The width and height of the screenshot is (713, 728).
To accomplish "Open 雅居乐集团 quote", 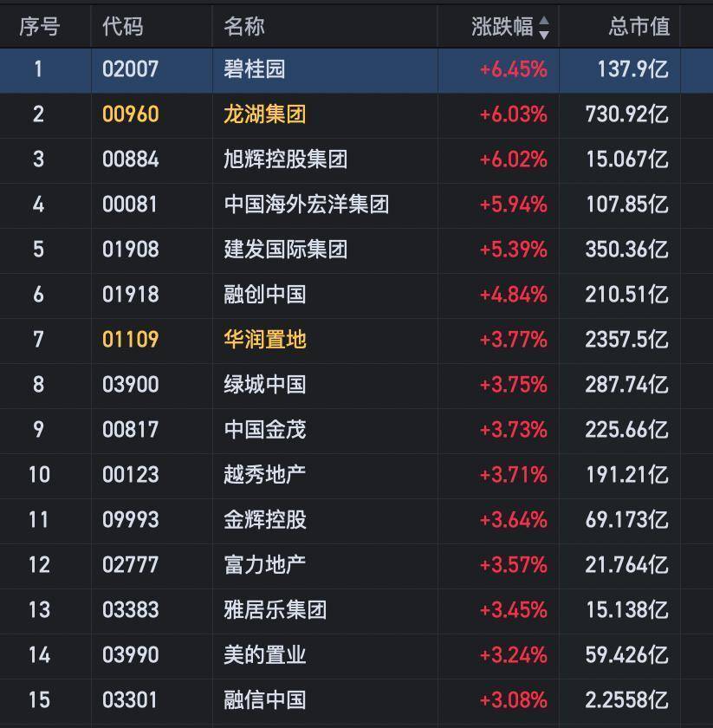I will click(275, 610).
